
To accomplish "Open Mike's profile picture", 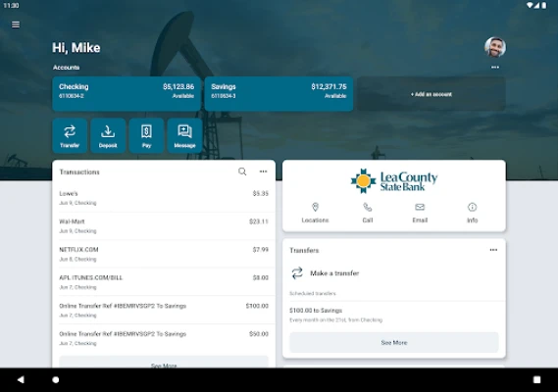I will tap(495, 47).
